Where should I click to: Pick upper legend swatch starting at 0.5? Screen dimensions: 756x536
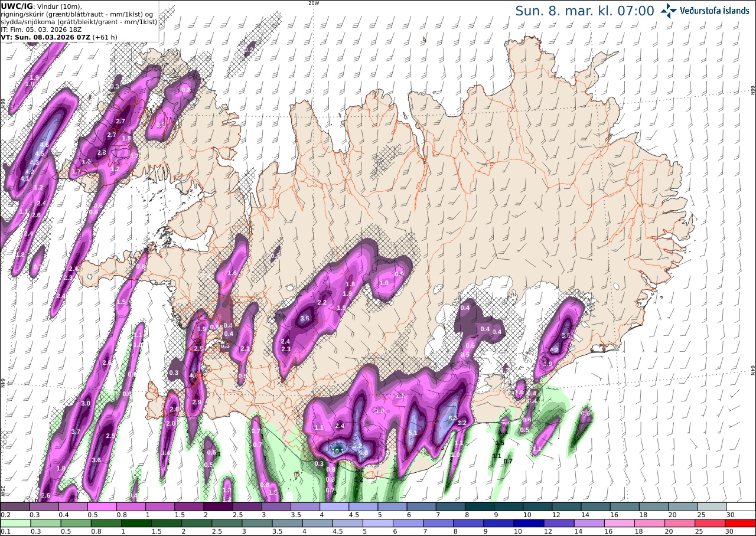pos(102,506)
